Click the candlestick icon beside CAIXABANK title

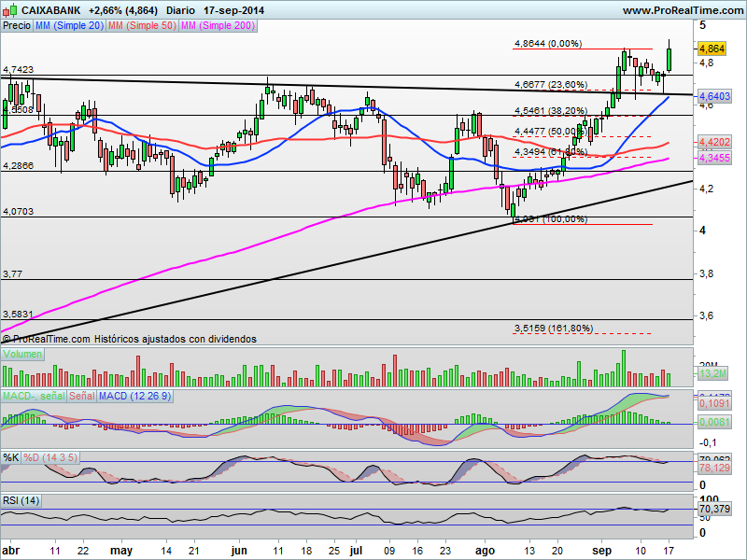9,10
